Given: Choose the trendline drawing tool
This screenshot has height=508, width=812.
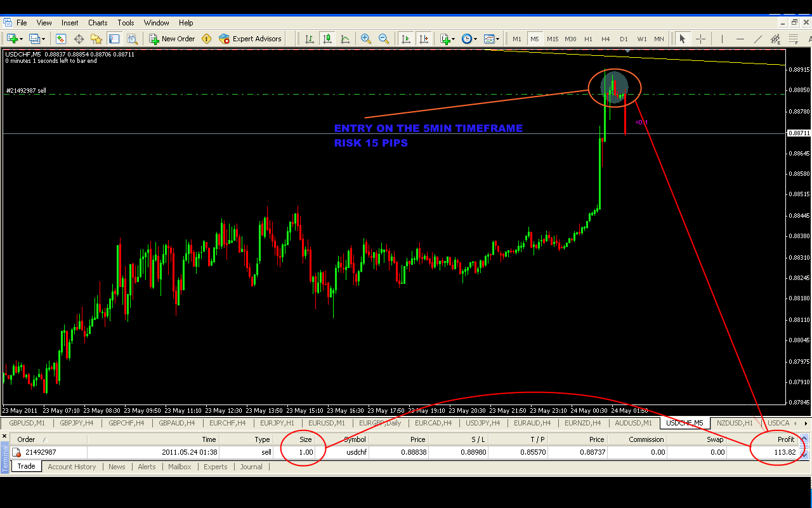Looking at the screenshot, I should coord(757,39).
